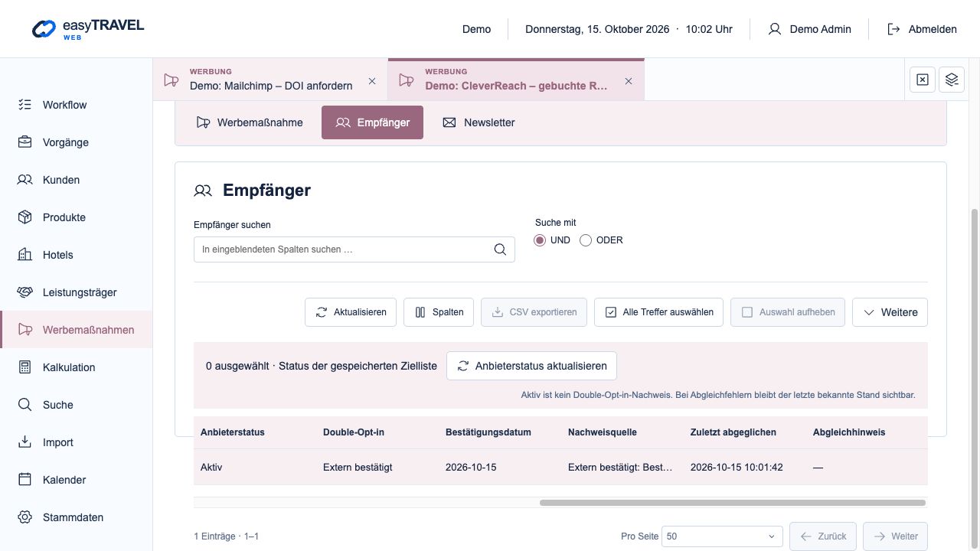Click the layers stack icon
The image size is (980, 551).
click(x=952, y=80)
